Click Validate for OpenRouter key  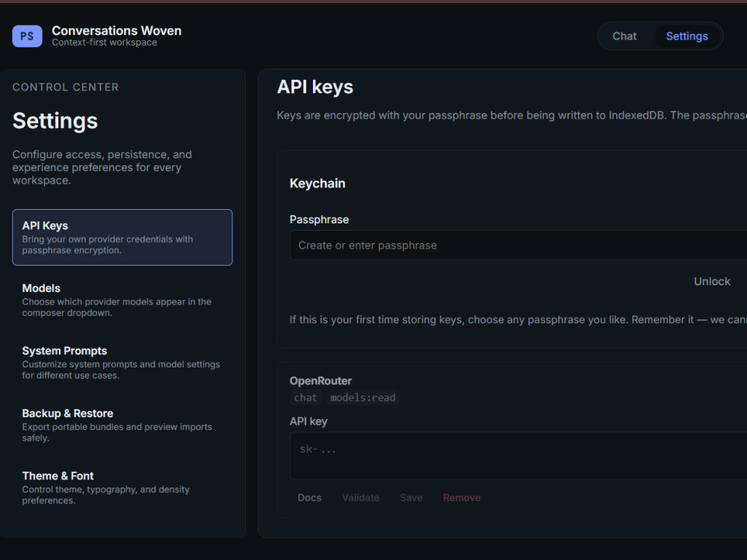361,497
